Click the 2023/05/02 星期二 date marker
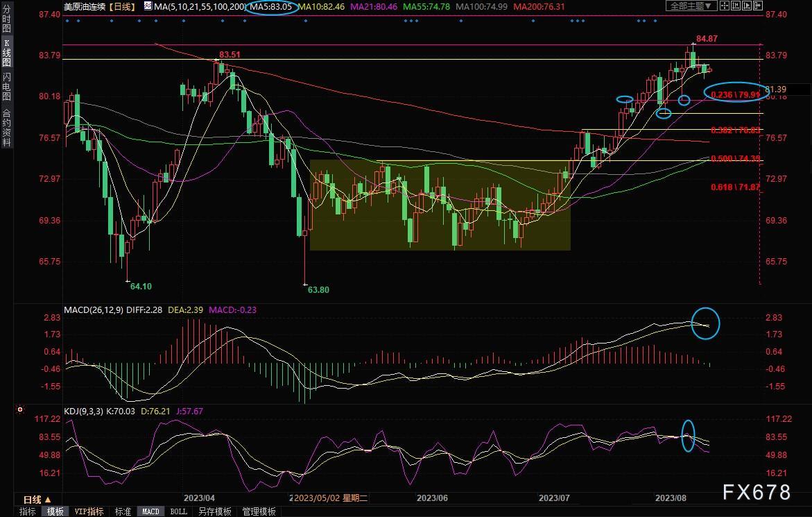Image resolution: width=812 pixels, height=517 pixels. [330, 498]
